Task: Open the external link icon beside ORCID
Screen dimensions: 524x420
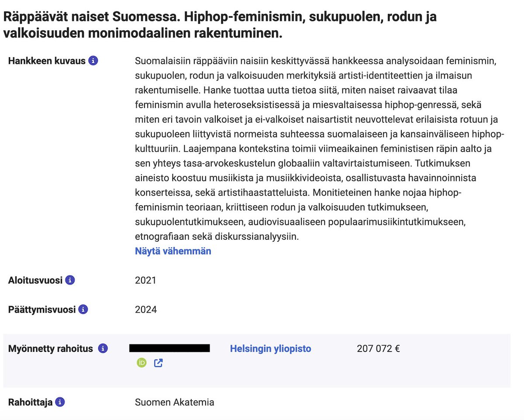Action: click(158, 362)
